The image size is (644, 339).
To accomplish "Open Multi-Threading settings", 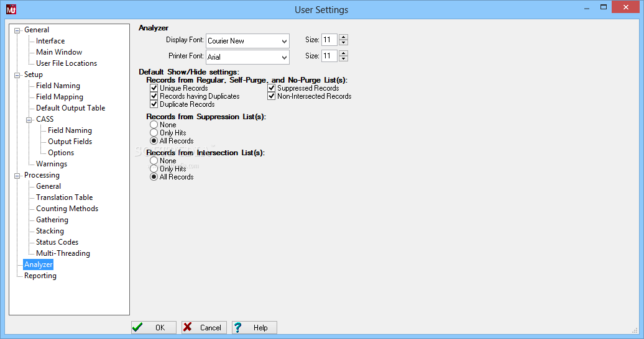I will [63, 253].
